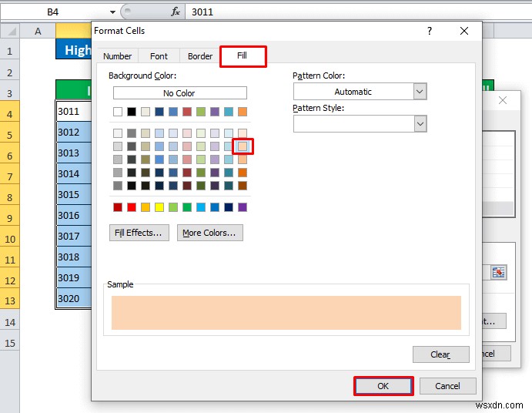Switch to the Number tab
532x413 pixels.
[117, 56]
